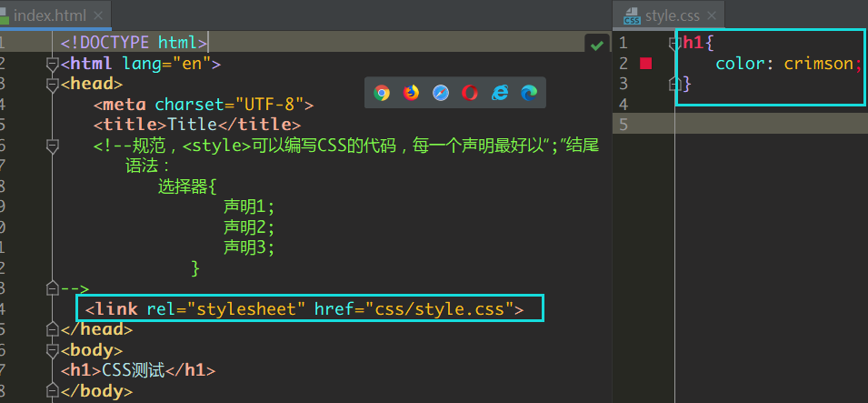Image resolution: width=868 pixels, height=403 pixels.
Task: Open page in Firefox browser icon
Action: click(x=412, y=93)
